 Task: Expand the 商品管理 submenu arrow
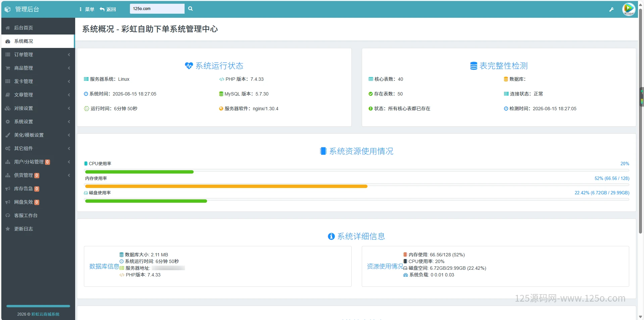pyautogui.click(x=69, y=68)
